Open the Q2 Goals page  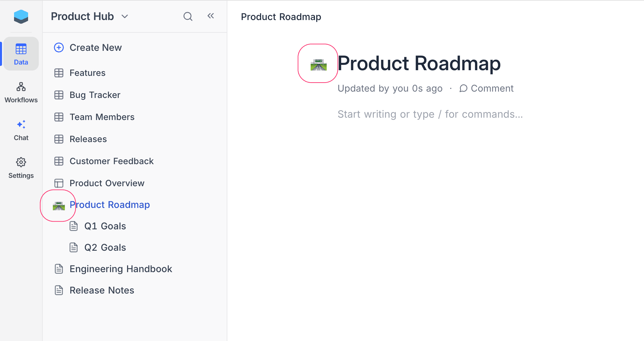pyautogui.click(x=105, y=247)
